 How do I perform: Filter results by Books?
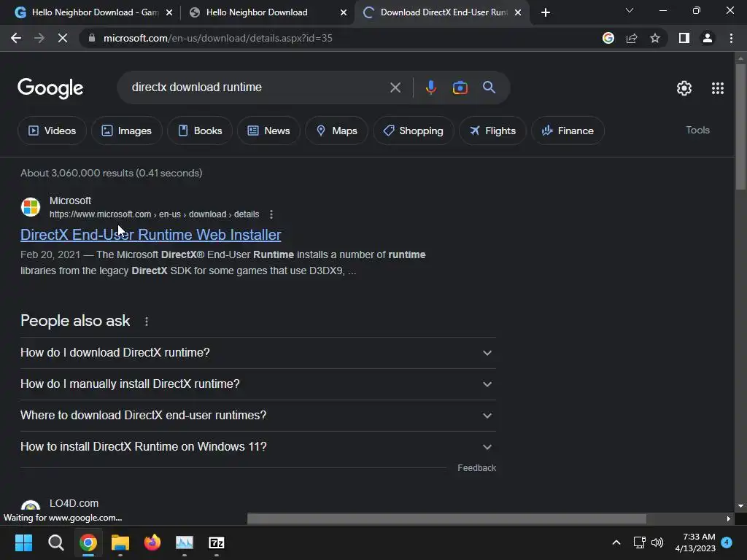[200, 131]
